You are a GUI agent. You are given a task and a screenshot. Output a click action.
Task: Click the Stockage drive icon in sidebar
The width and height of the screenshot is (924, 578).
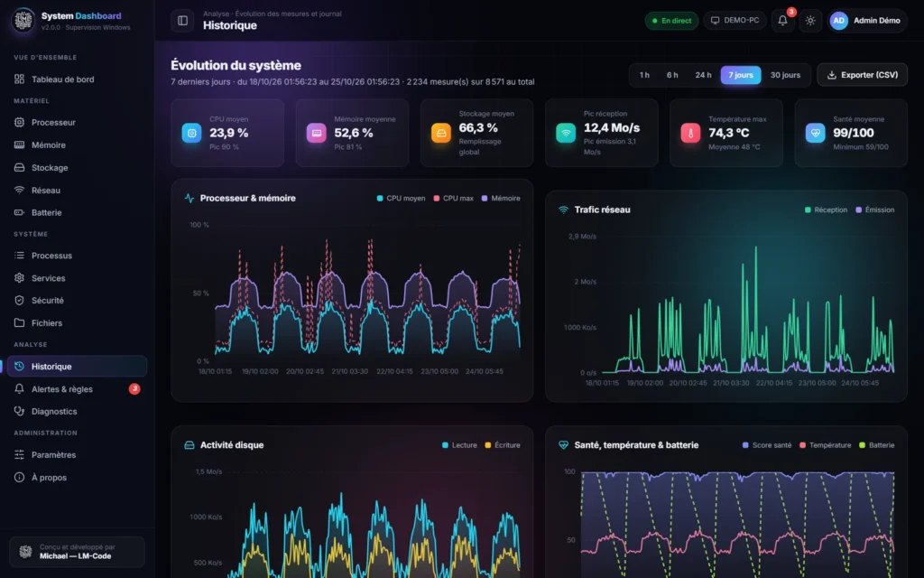point(20,167)
